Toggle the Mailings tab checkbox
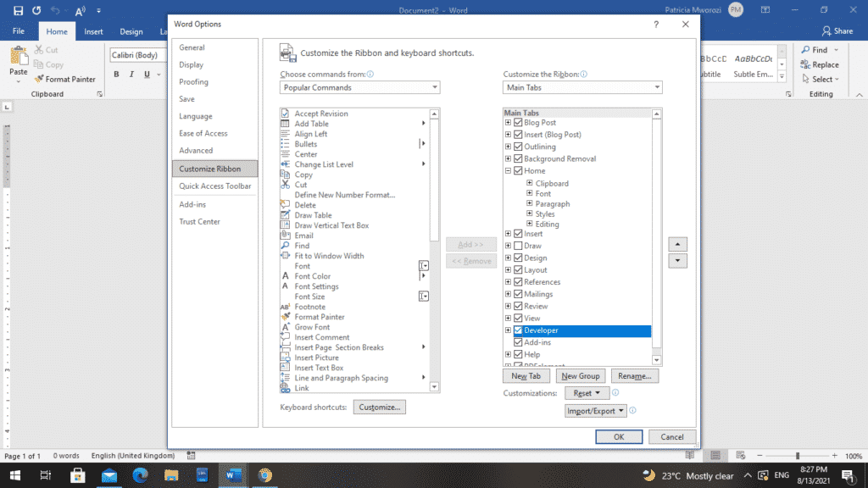 click(518, 294)
